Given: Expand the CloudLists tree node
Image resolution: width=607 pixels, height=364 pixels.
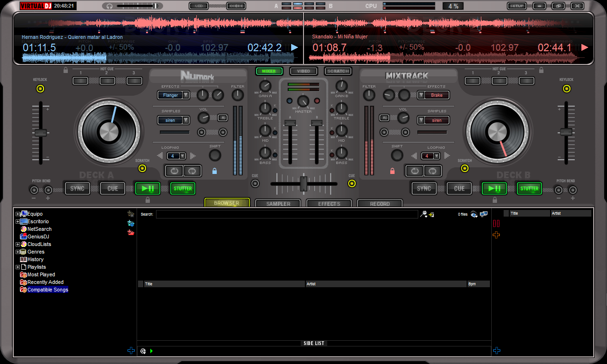Looking at the screenshot, I should click(x=18, y=244).
